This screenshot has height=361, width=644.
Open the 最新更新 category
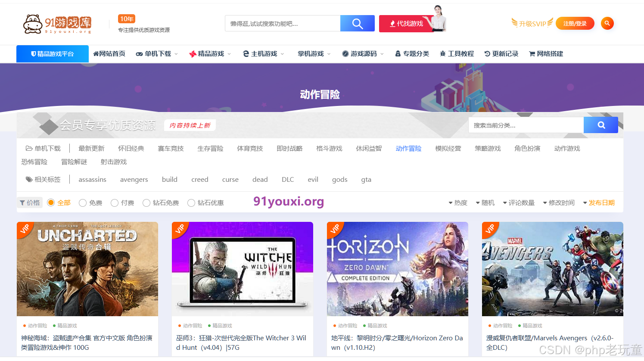pos(91,148)
